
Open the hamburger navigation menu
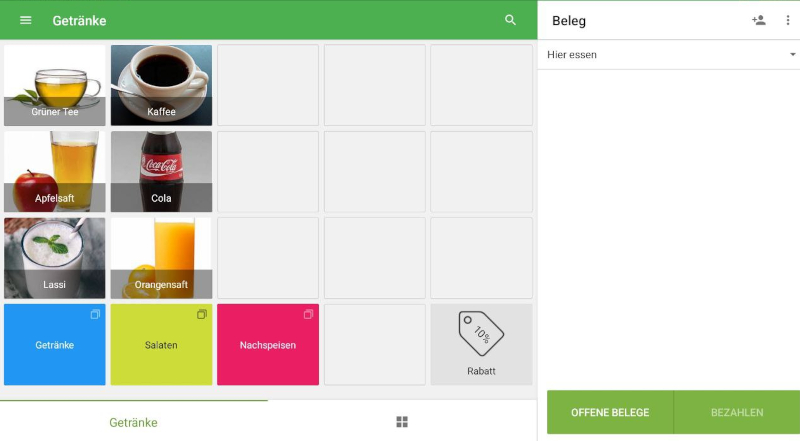tap(26, 20)
